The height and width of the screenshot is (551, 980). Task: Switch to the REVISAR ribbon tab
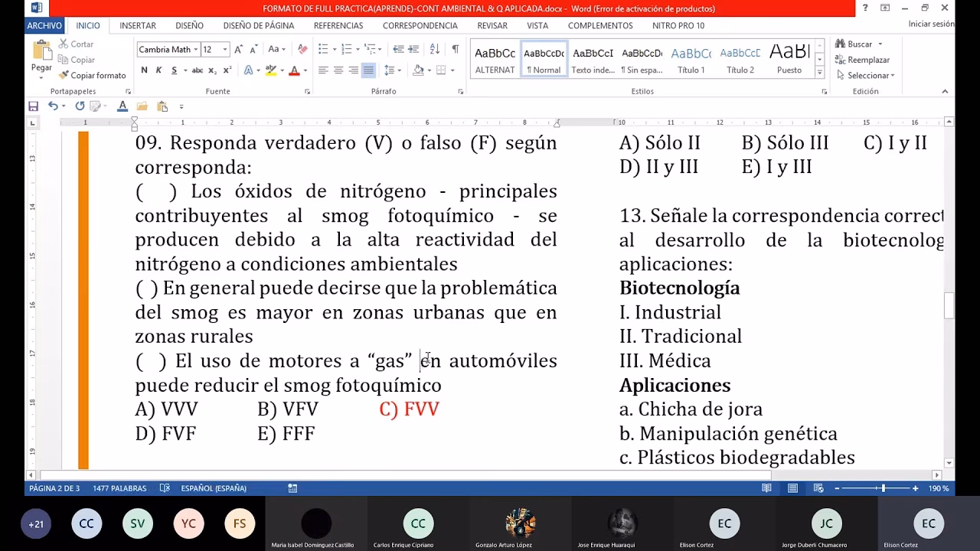492,25
